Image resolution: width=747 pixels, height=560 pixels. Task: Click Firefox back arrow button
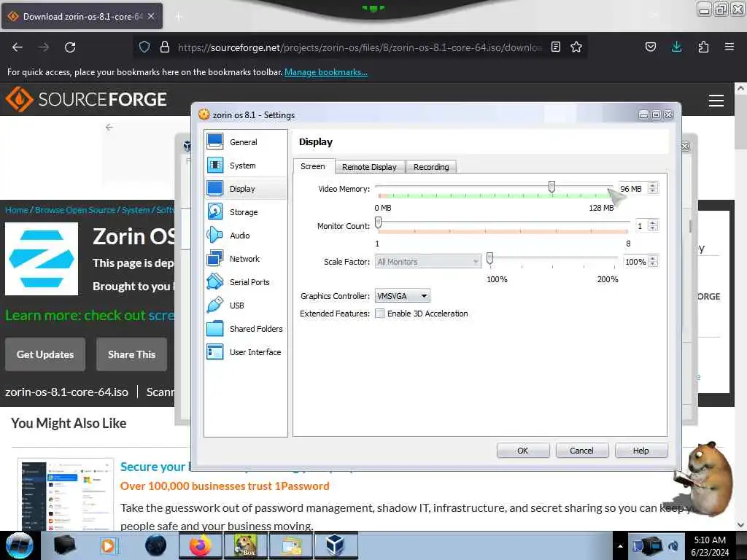18,47
